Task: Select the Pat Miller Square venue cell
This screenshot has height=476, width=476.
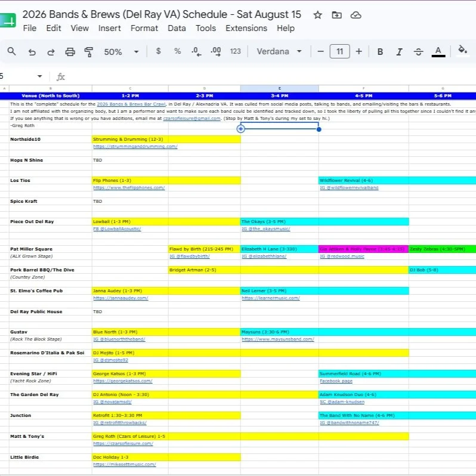Action: [x=50, y=249]
